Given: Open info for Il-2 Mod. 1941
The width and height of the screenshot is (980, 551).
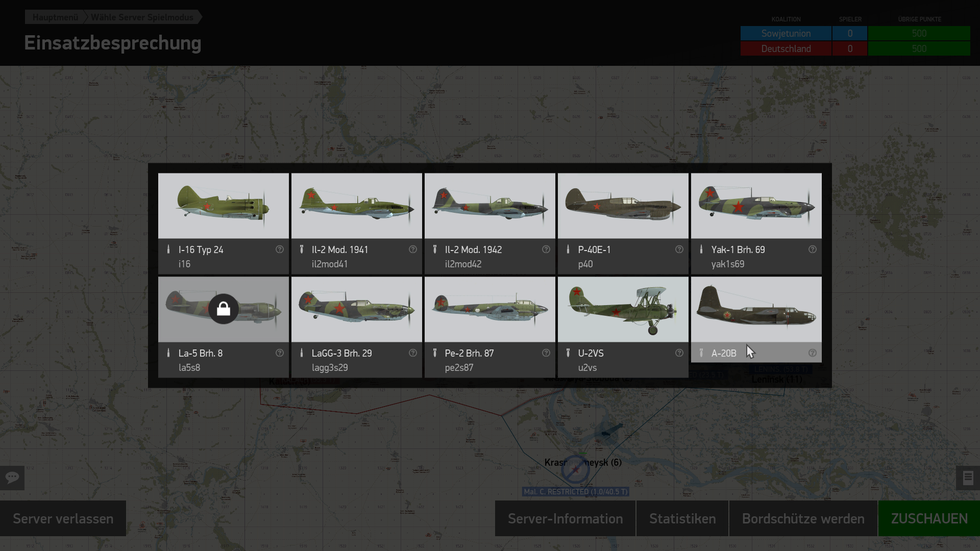Looking at the screenshot, I should [x=413, y=249].
